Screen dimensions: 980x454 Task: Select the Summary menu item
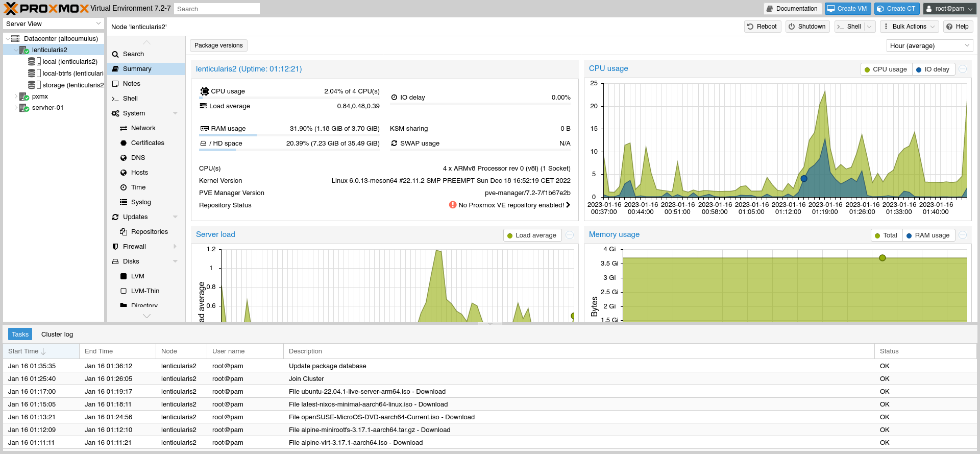tap(146, 69)
